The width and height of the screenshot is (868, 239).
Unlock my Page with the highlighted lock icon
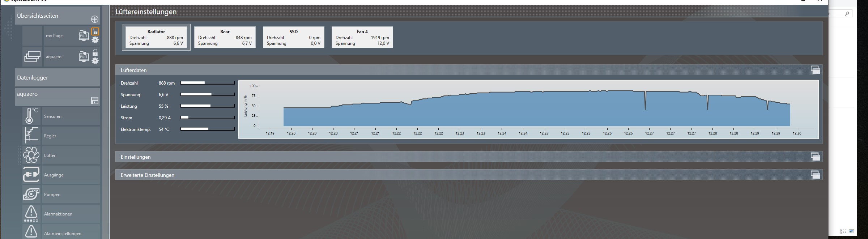(95, 31)
